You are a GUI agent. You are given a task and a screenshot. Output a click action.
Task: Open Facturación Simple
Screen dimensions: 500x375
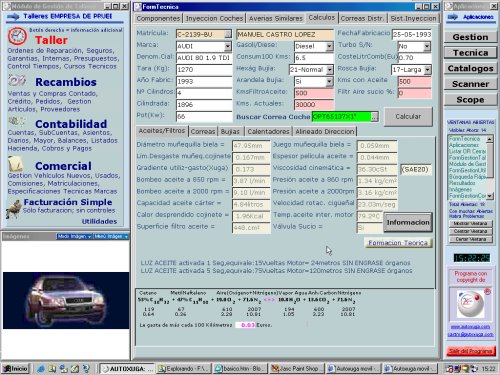(68, 202)
